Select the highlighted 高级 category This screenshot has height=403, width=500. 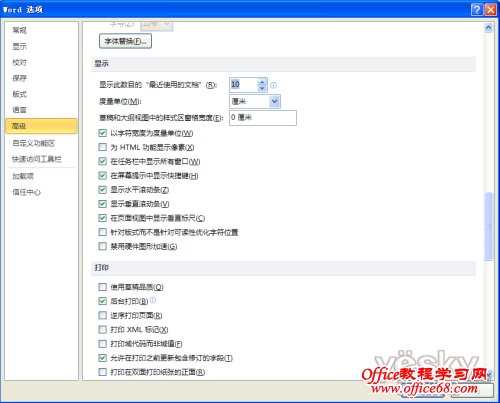click(x=41, y=126)
